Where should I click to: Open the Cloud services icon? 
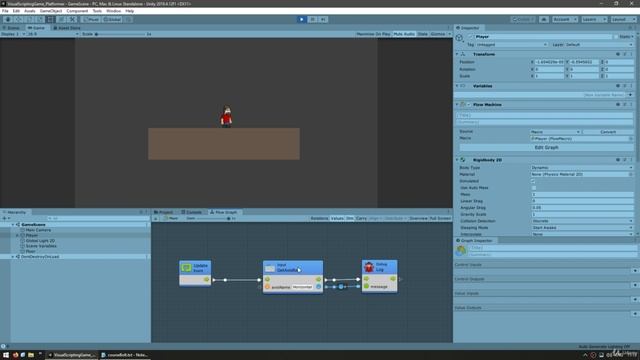(544, 19)
